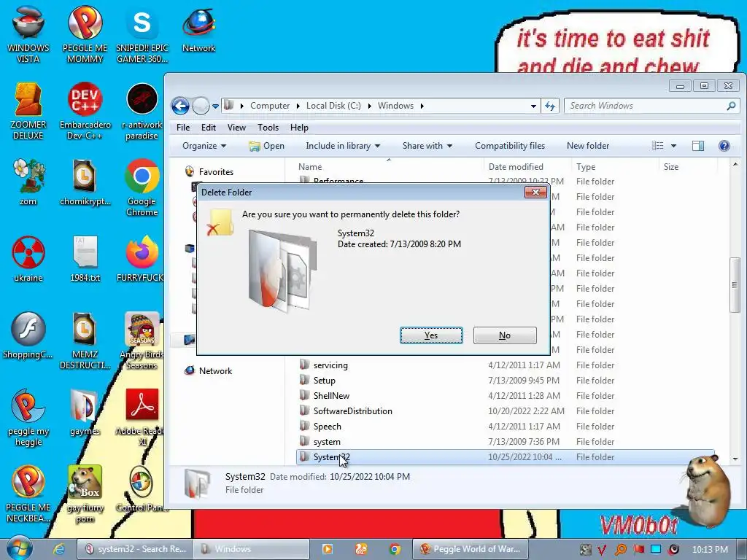This screenshot has height=560, width=747.
Task: Click the Search Windows input field
Action: click(646, 106)
